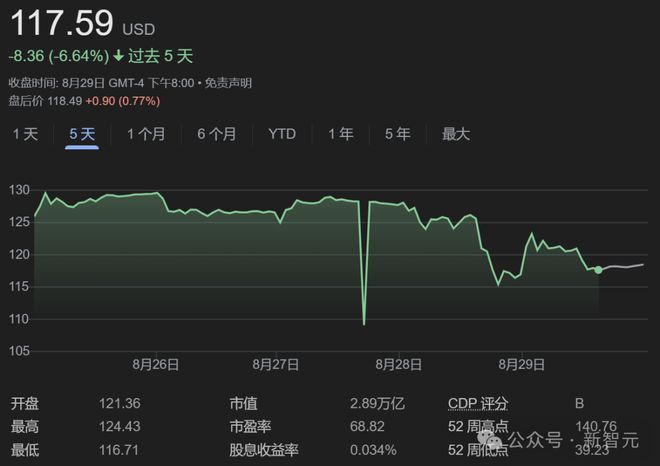Open the YTD range tab
This screenshot has height=466, width=660.
(282, 134)
